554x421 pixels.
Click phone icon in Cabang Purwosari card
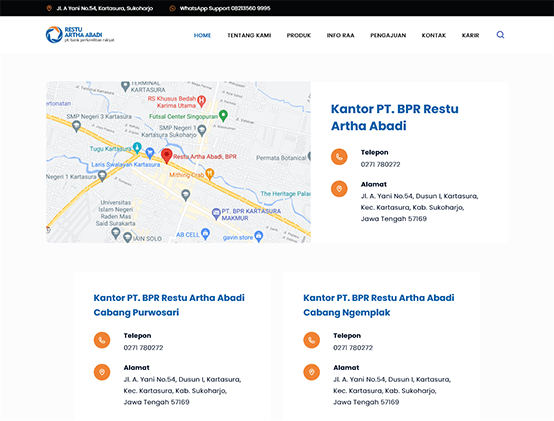click(x=102, y=340)
